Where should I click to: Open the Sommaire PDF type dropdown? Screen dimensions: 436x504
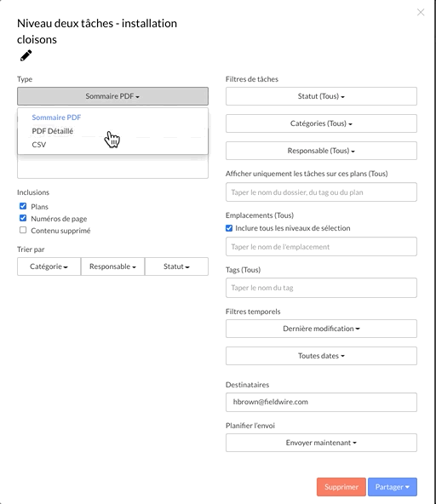pyautogui.click(x=112, y=96)
